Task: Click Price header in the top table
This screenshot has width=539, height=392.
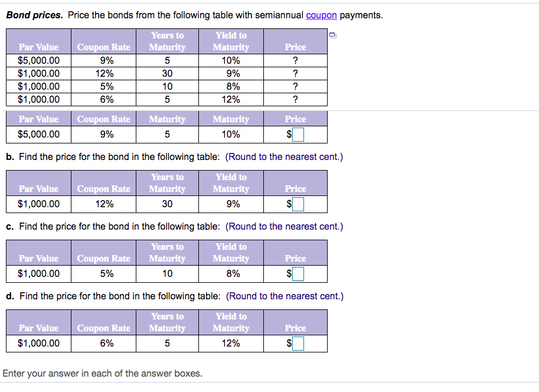Action: [x=295, y=47]
